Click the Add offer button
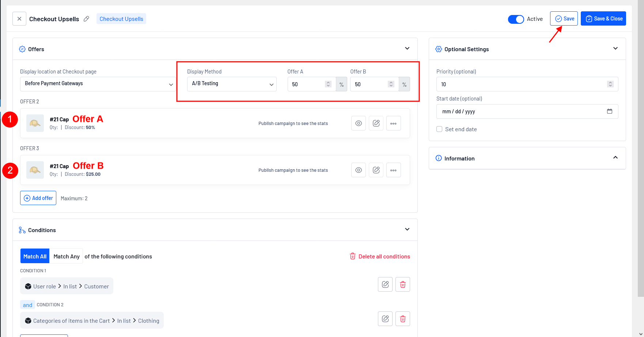This screenshot has height=337, width=644. (38, 198)
